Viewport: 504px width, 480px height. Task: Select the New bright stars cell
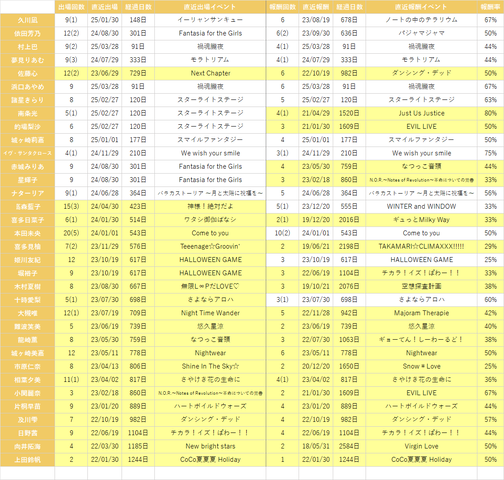tap(210, 446)
